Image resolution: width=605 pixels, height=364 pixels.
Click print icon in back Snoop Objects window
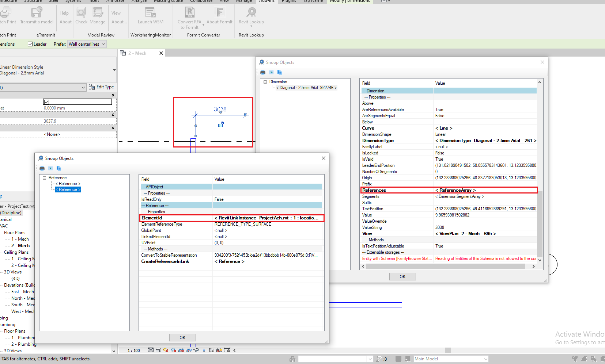(263, 72)
